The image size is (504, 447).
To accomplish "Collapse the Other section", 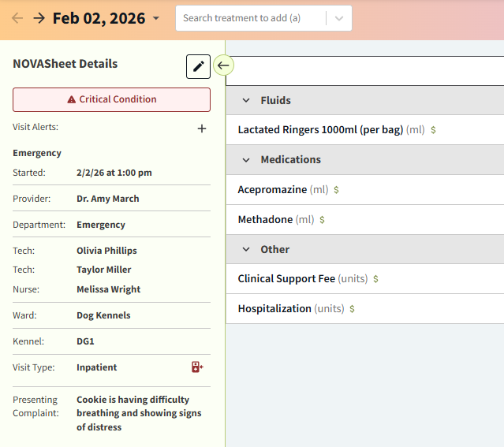I will [x=245, y=250].
